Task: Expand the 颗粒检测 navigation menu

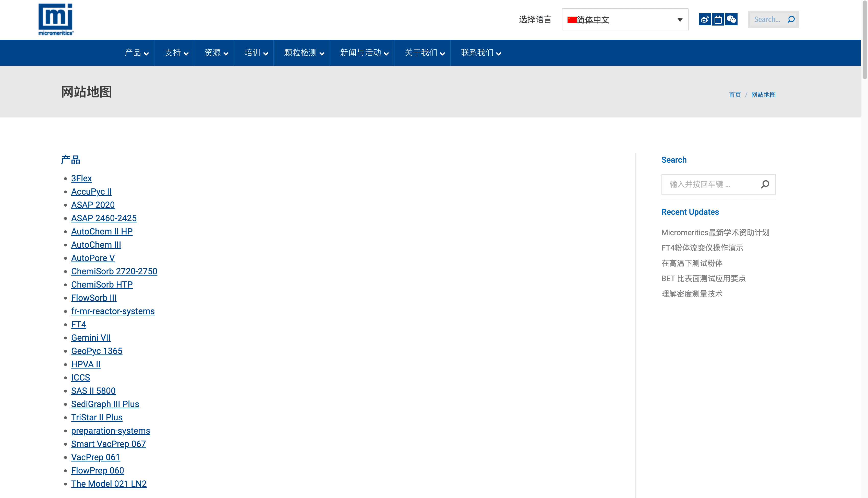Action: pos(304,53)
